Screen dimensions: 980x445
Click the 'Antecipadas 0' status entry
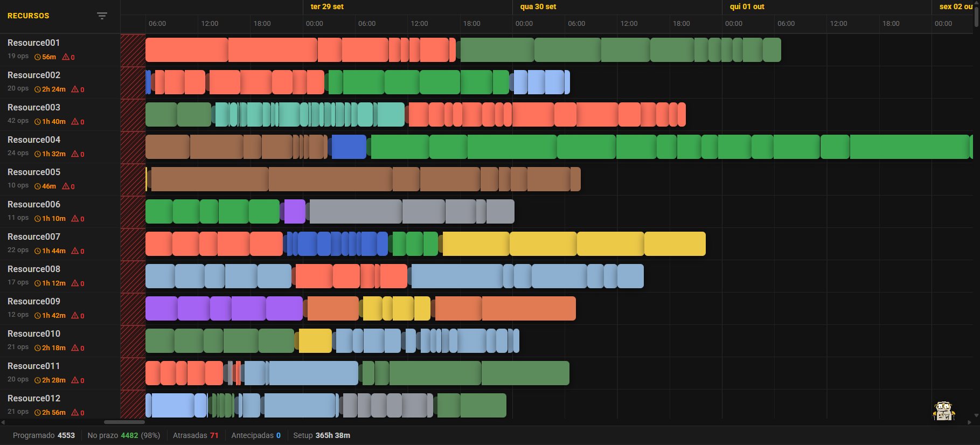tap(256, 435)
